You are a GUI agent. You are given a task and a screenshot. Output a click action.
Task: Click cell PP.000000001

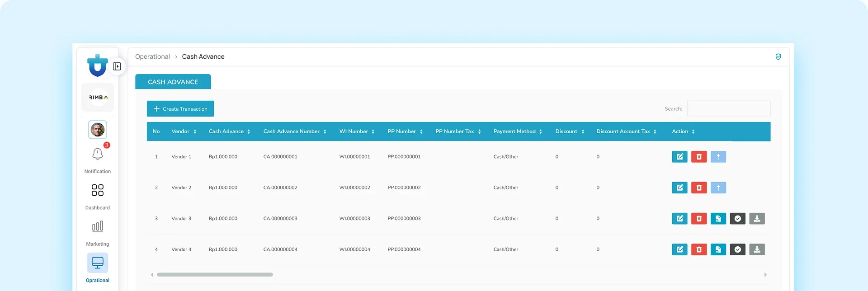pyautogui.click(x=404, y=157)
